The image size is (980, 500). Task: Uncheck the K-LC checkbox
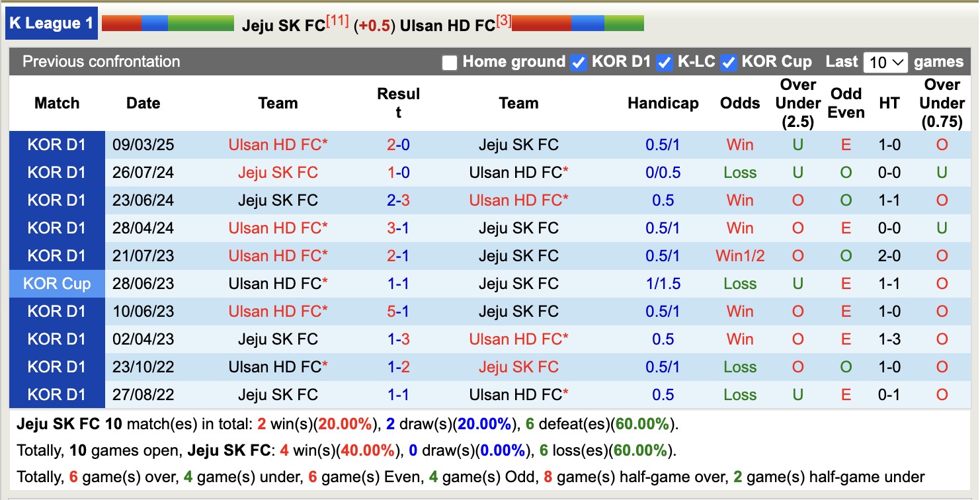663,62
